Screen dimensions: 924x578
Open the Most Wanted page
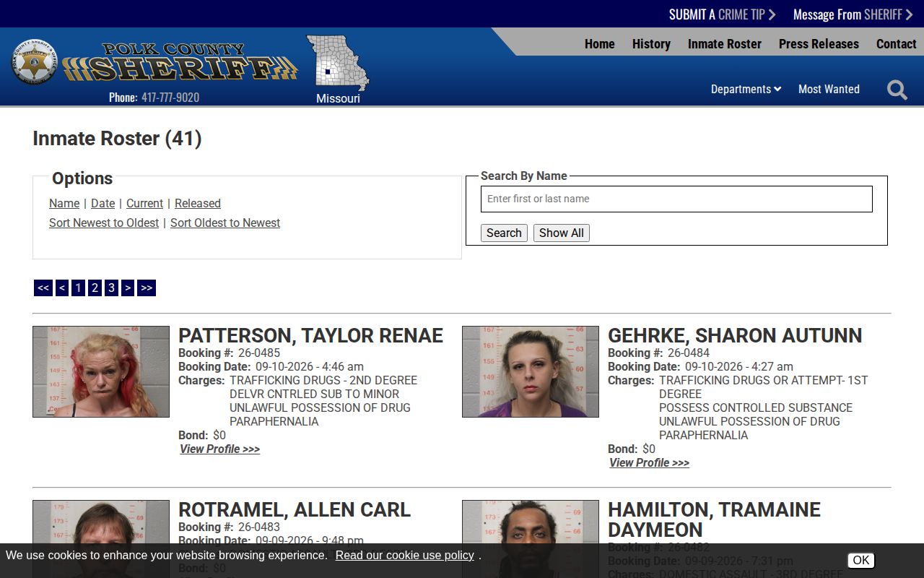point(829,89)
